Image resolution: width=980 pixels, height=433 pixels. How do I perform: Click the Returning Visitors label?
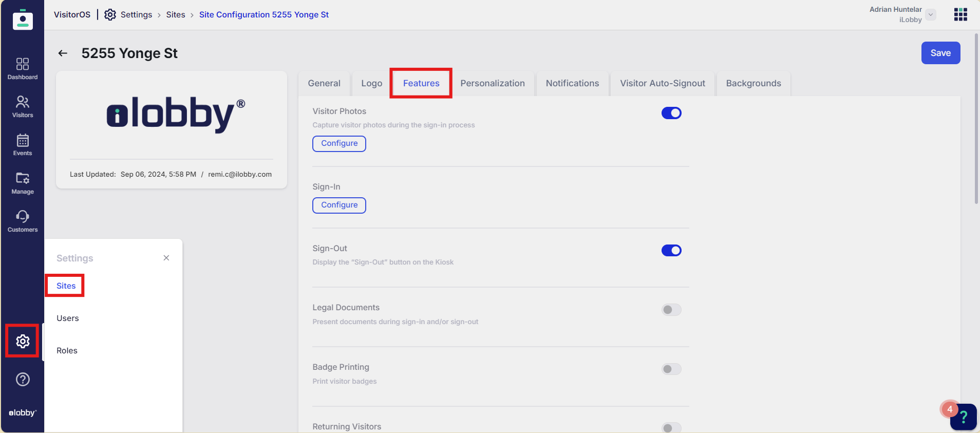tap(347, 427)
